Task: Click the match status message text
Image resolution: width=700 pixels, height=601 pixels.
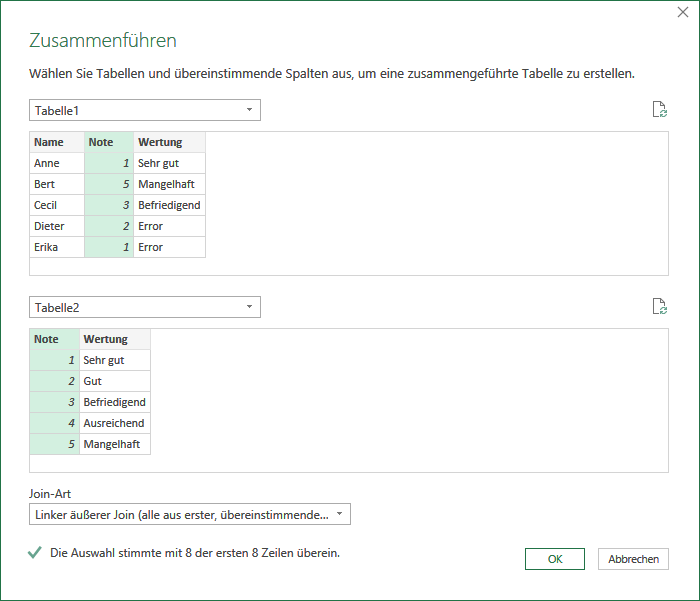Action: 195,553
